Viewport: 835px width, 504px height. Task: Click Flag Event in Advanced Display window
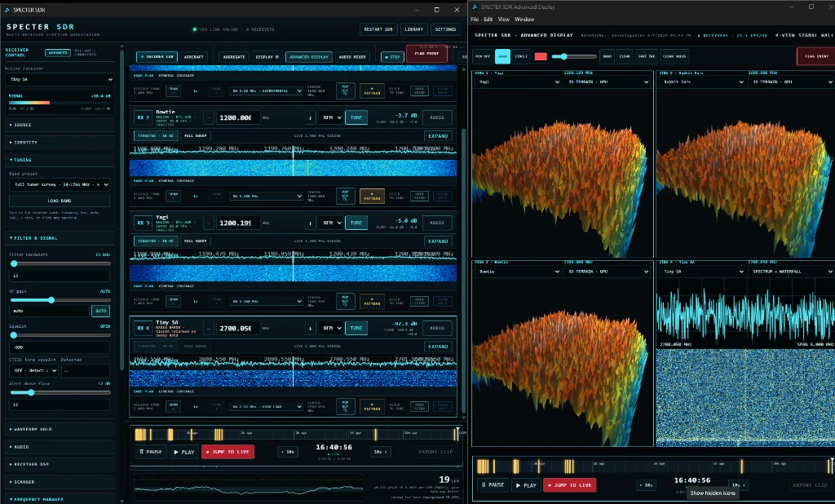(815, 56)
